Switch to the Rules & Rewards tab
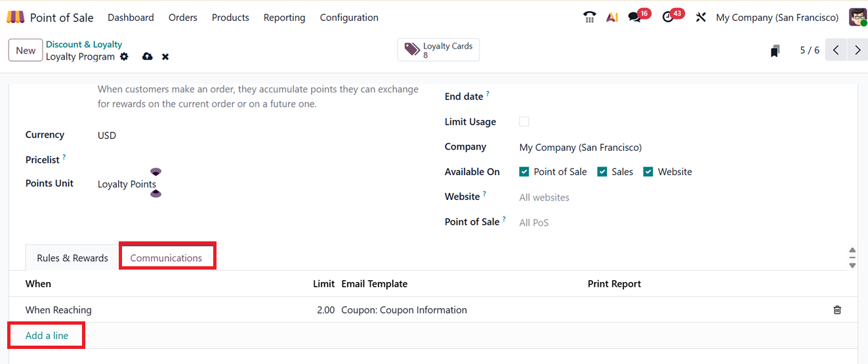 [72, 258]
